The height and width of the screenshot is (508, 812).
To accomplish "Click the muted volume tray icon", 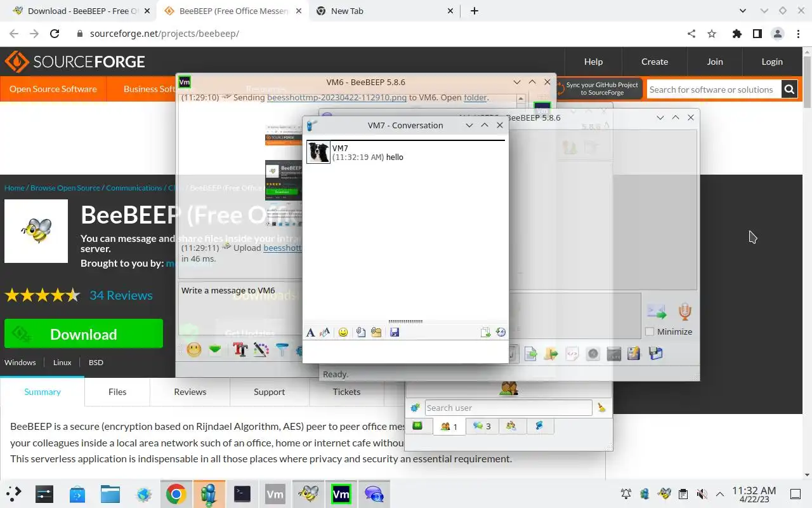I will click(702, 494).
